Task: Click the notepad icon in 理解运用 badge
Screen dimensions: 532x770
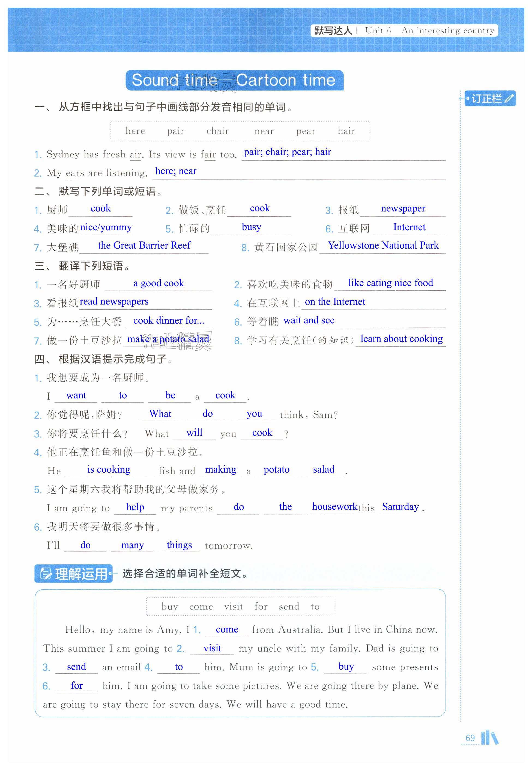Action: click(x=46, y=574)
